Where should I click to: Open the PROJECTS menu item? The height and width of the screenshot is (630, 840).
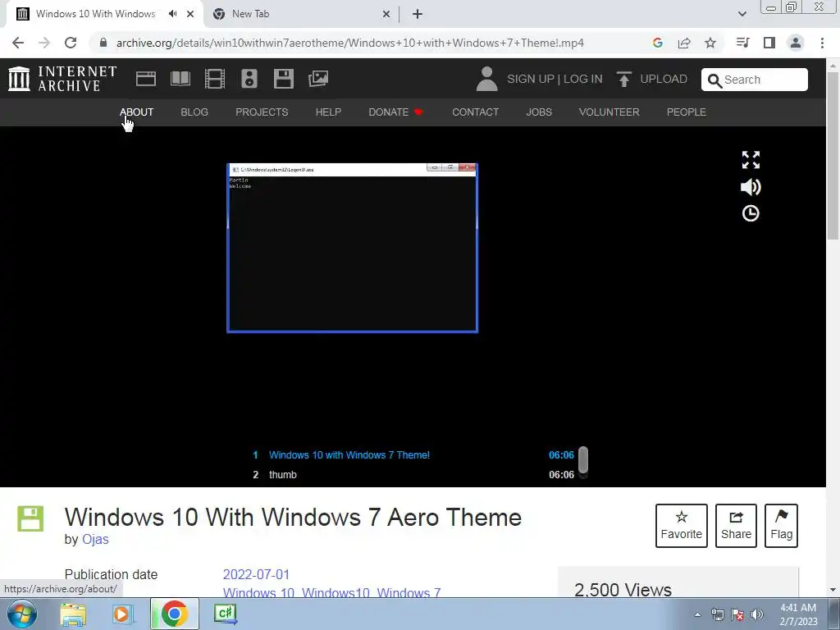(262, 112)
